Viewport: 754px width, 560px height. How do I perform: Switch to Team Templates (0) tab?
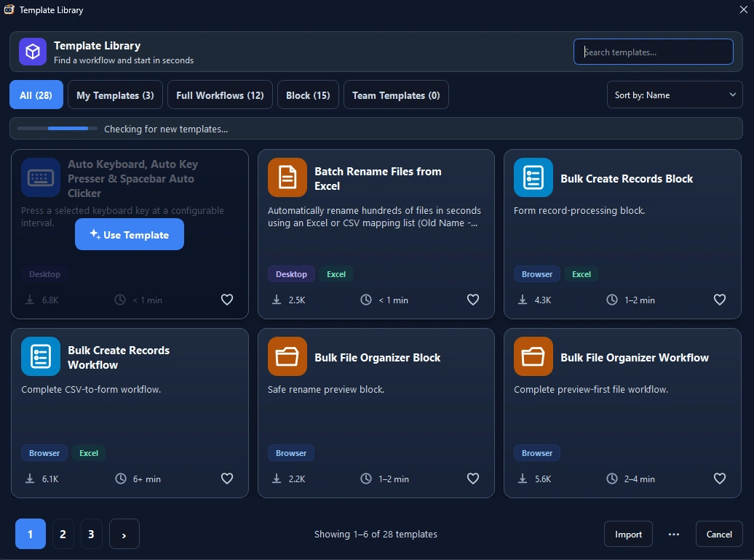396,95
